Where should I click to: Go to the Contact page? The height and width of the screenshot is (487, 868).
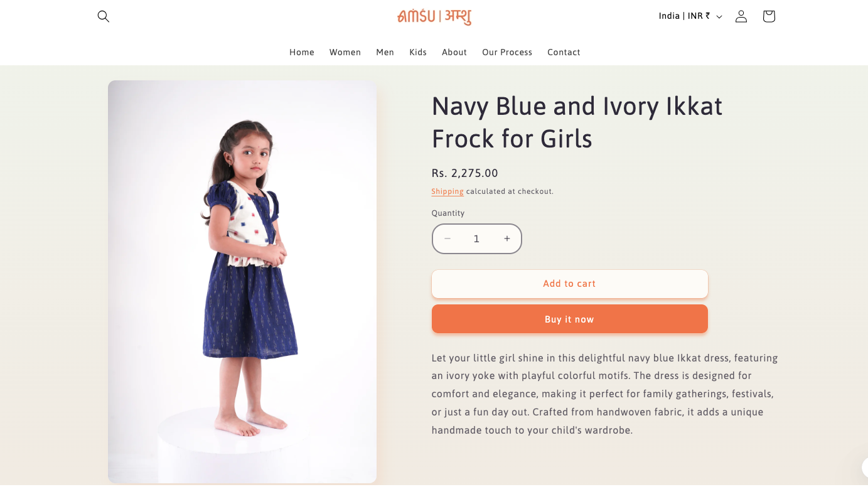(x=564, y=52)
